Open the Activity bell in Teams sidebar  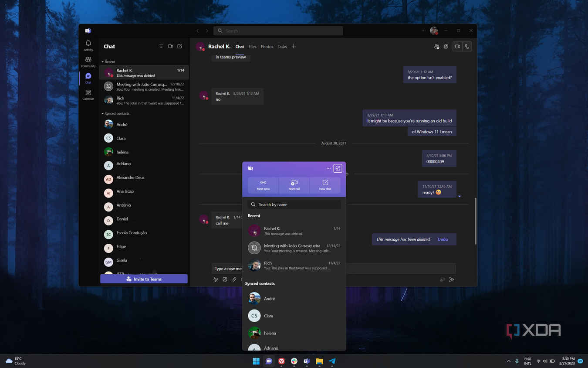point(88,45)
